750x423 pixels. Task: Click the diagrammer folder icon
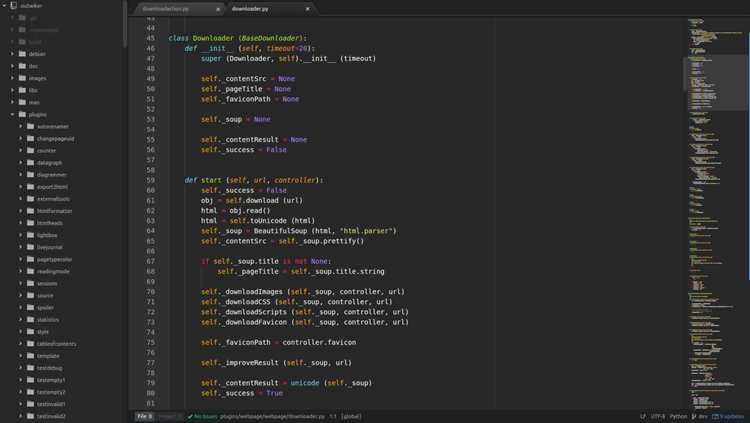(x=31, y=174)
